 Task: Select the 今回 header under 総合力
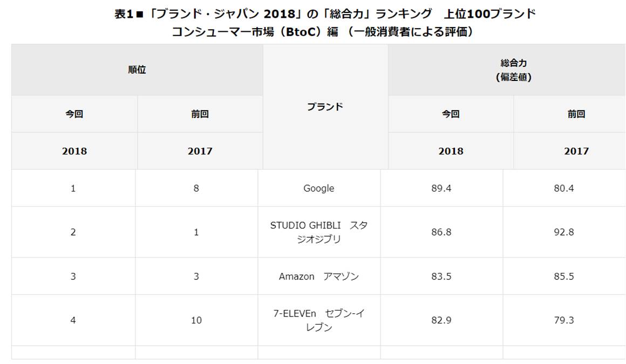pyautogui.click(x=450, y=114)
